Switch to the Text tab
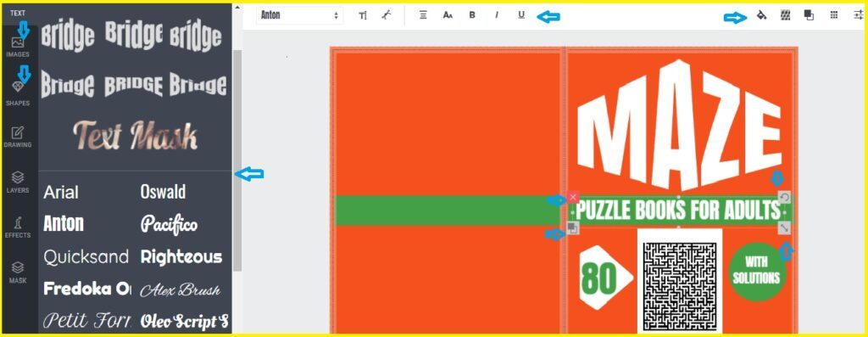Viewport: 868px width, 337px height. (18, 13)
